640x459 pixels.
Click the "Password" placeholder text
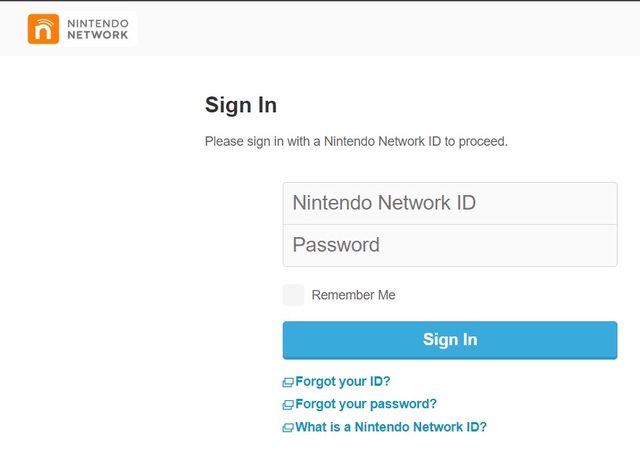coord(336,245)
